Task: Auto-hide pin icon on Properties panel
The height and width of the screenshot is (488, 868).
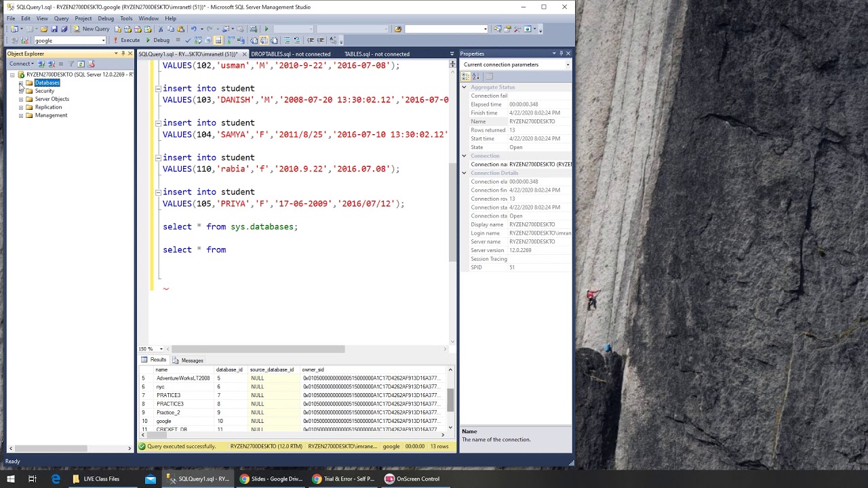Action: [561, 54]
